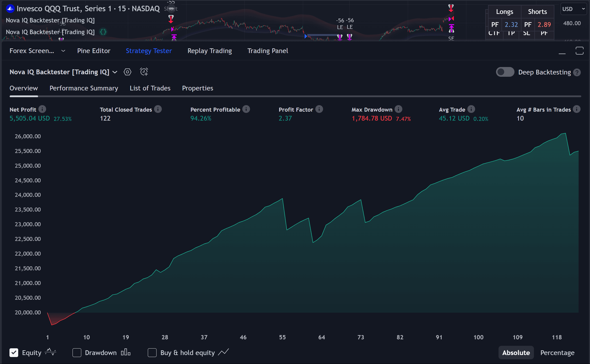This screenshot has height=364, width=590.
Task: Toggle Deep Backtesting switch
Action: [505, 72]
